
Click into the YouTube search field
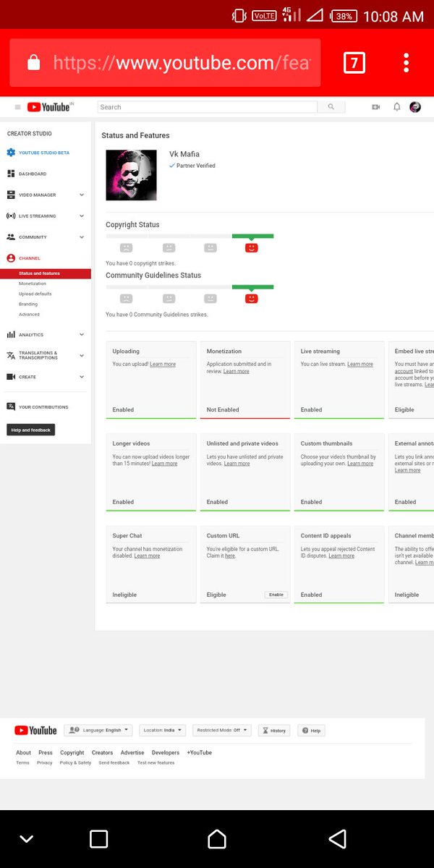208,107
